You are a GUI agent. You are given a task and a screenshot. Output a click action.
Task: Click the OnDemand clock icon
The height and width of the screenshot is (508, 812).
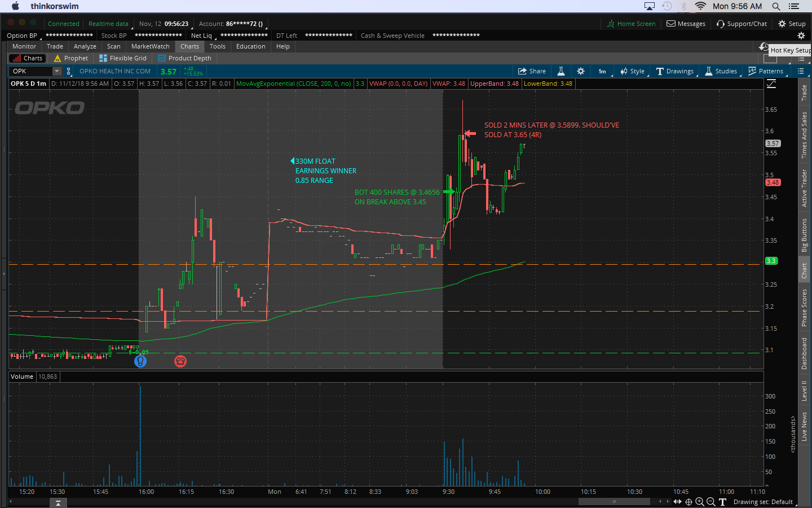[x=764, y=47]
